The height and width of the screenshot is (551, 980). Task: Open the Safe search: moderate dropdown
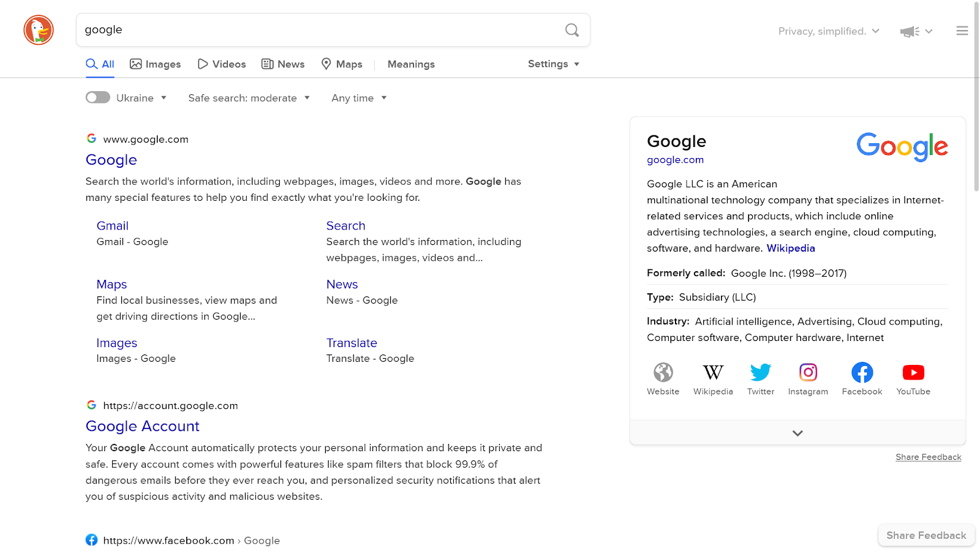click(x=249, y=98)
